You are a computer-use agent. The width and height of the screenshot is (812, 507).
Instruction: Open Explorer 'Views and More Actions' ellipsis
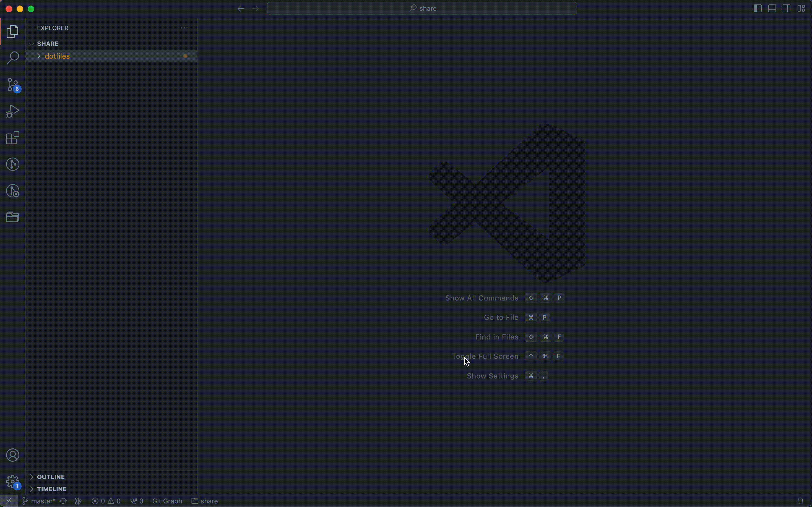[184, 28]
